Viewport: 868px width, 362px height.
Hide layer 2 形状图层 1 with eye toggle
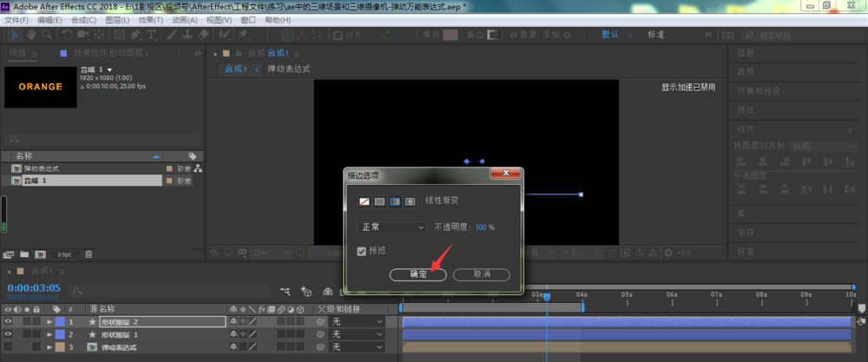coord(9,334)
